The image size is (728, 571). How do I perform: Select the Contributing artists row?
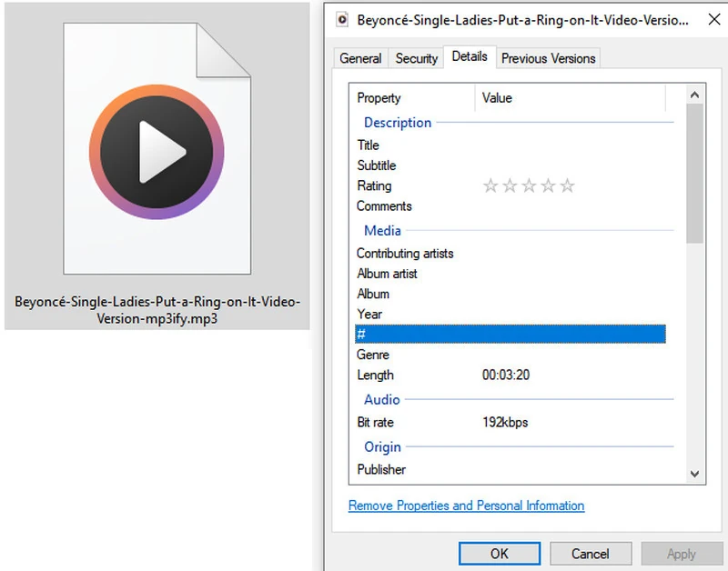(x=511, y=254)
